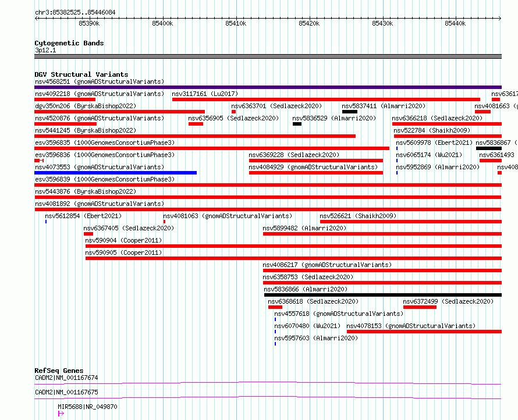Select nsv4557618 gnomAD variant label
The image size is (518, 420).
339,314
